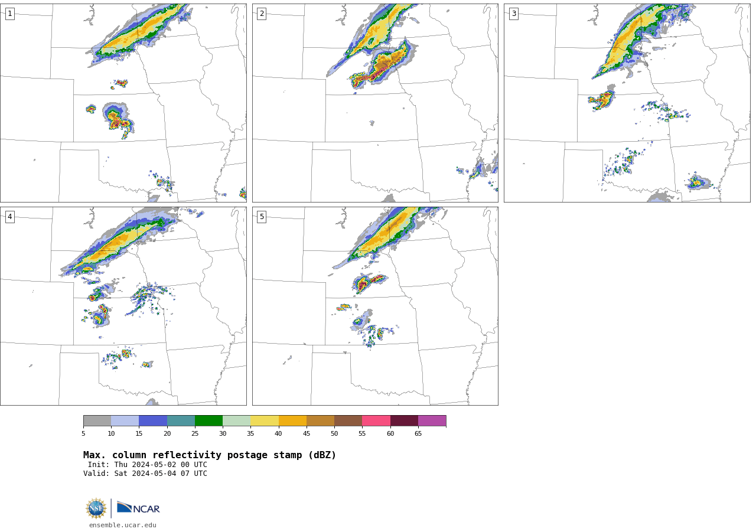Click the NSF seal logo

pos(96,508)
